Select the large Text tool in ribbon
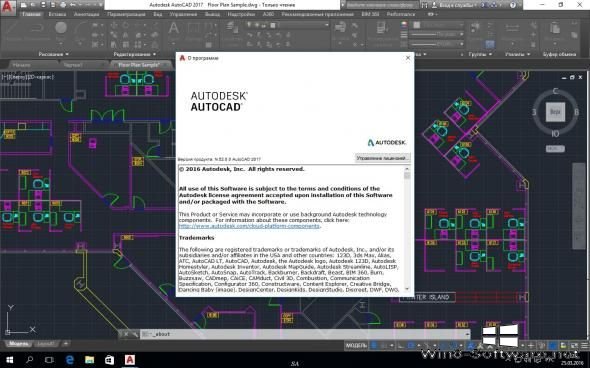590x368 pixels. tap(173, 29)
